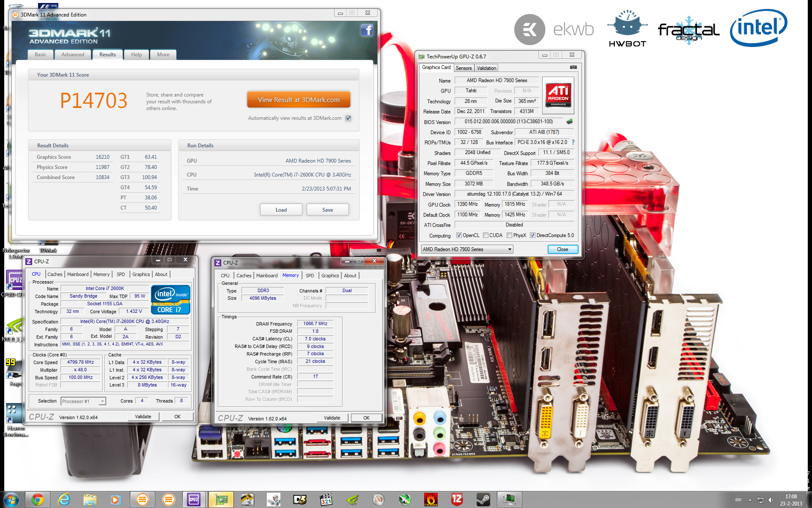Open Internet Explorer from the taskbar
Image resolution: width=812 pixels, height=508 pixels.
coord(64,500)
